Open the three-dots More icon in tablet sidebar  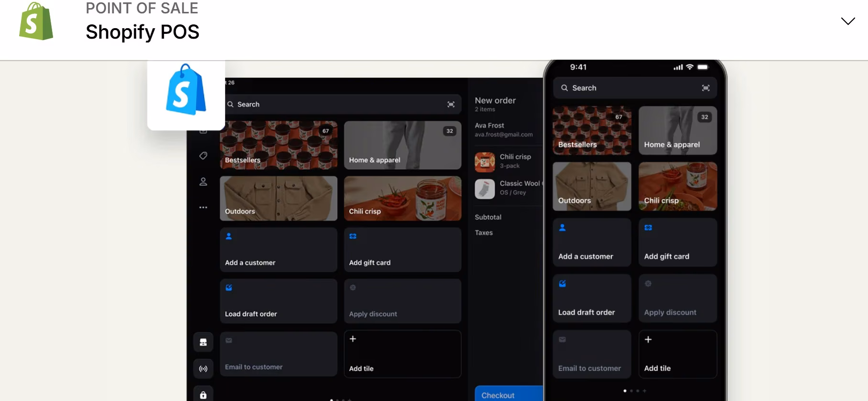pyautogui.click(x=203, y=207)
